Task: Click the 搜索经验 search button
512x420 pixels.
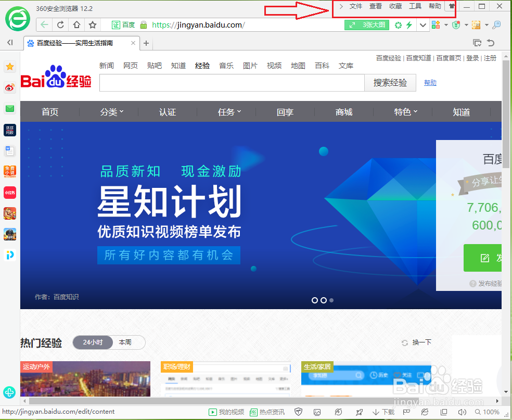Action: coord(390,83)
